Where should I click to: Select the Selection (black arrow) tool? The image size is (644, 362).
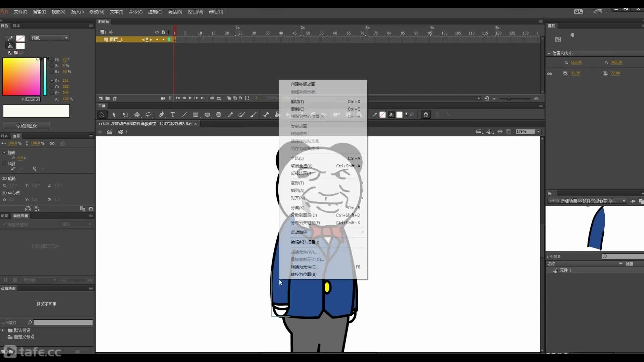coord(102,115)
